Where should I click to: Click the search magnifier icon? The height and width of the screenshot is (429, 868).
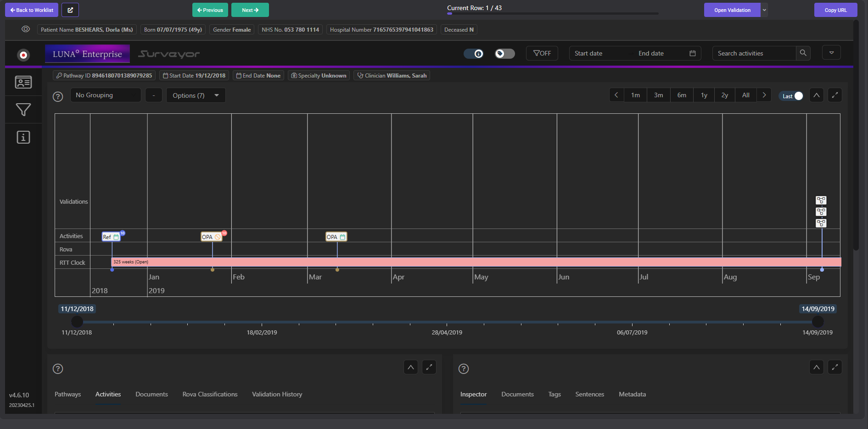[803, 53]
